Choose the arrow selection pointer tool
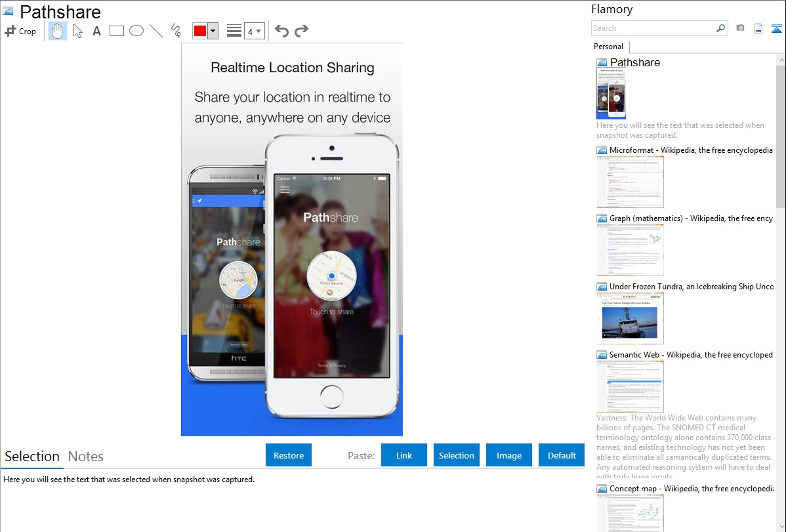 click(77, 31)
